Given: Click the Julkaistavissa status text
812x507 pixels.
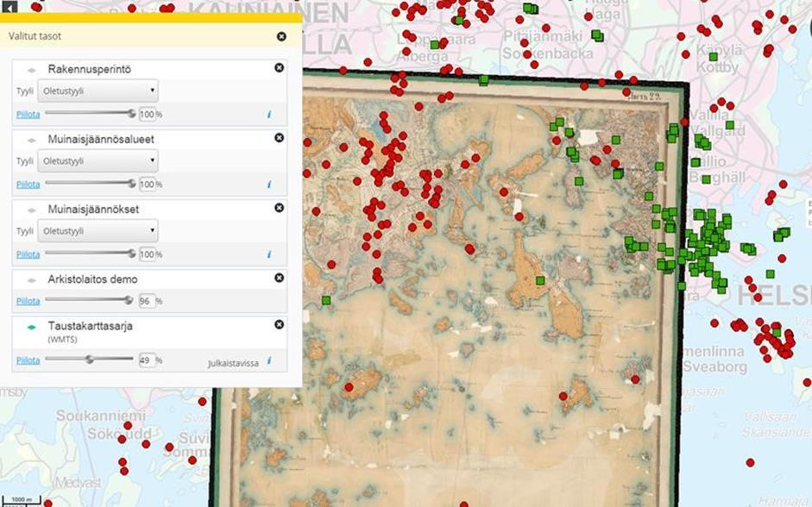Looking at the screenshot, I should click(233, 363).
